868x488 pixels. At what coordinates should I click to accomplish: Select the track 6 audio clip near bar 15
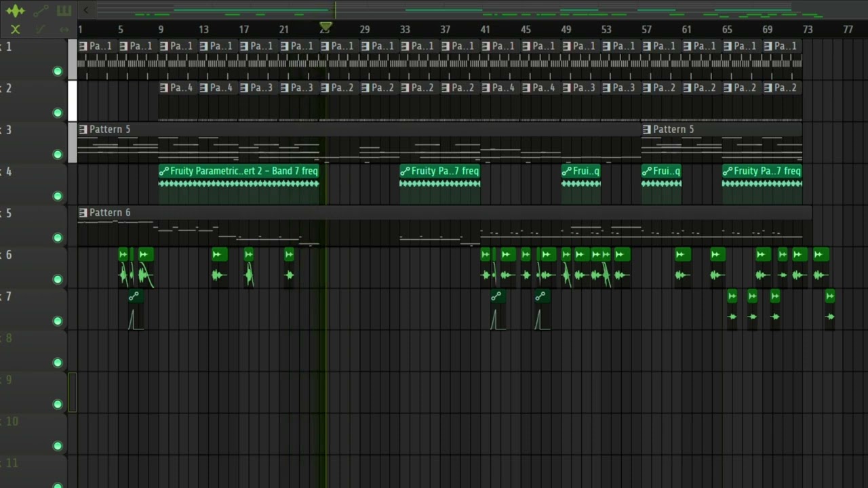pos(220,268)
